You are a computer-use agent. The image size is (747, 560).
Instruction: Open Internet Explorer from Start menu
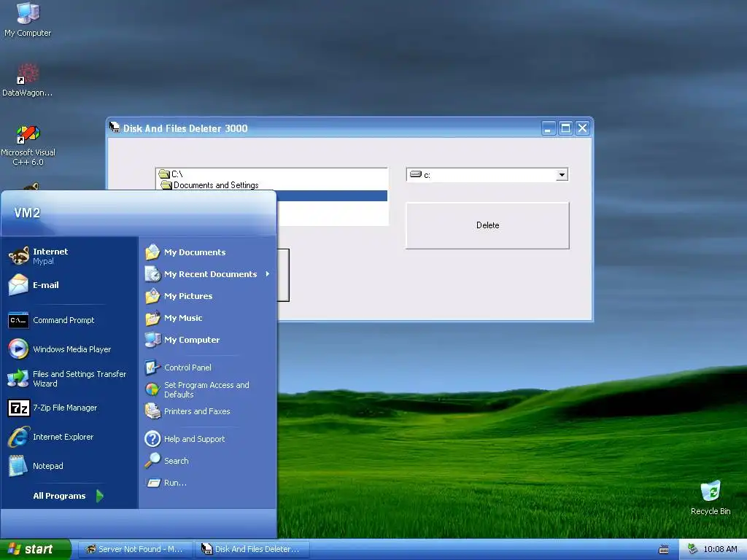(69, 437)
